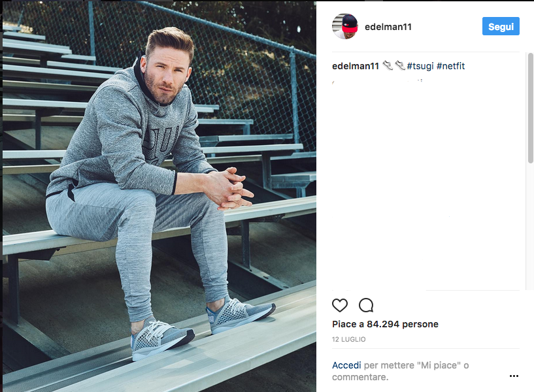Open edelman11 profile picture avatar
Screen dimensions: 534x392
pyautogui.click(x=345, y=27)
